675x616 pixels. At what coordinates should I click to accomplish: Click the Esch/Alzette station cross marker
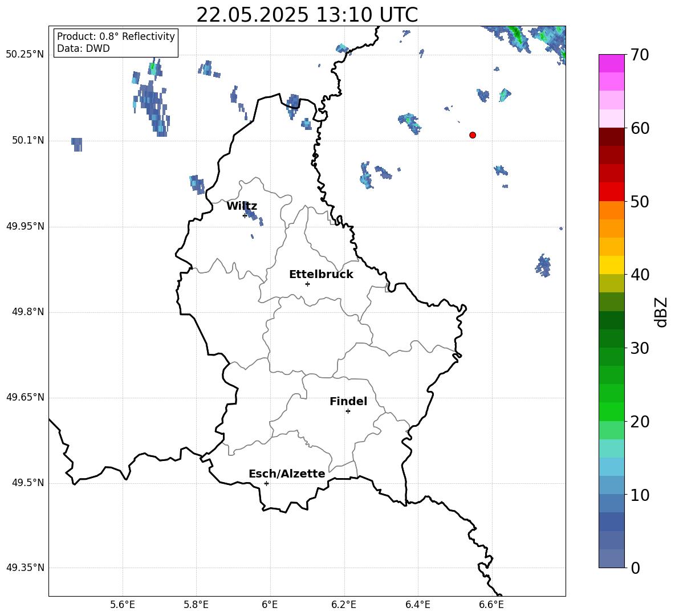(x=266, y=483)
